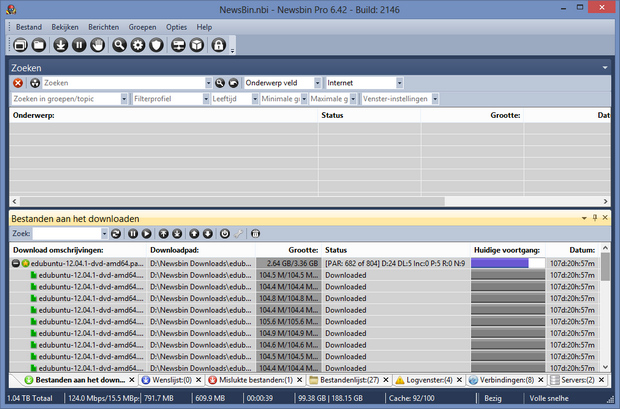The height and width of the screenshot is (409, 620).
Task: Move selected download down one position
Action: 208,234
